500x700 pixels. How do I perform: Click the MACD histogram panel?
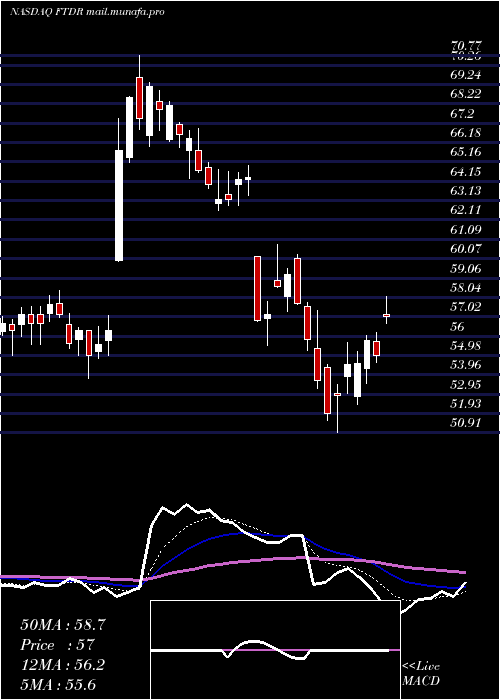[x=275, y=650]
